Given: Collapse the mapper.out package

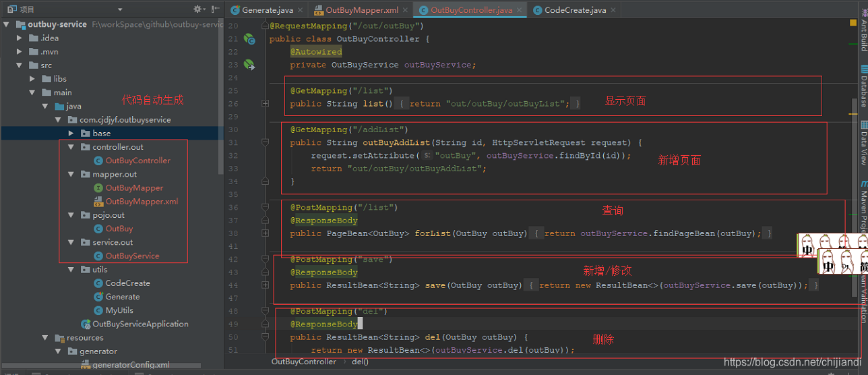Looking at the screenshot, I should click(x=71, y=174).
